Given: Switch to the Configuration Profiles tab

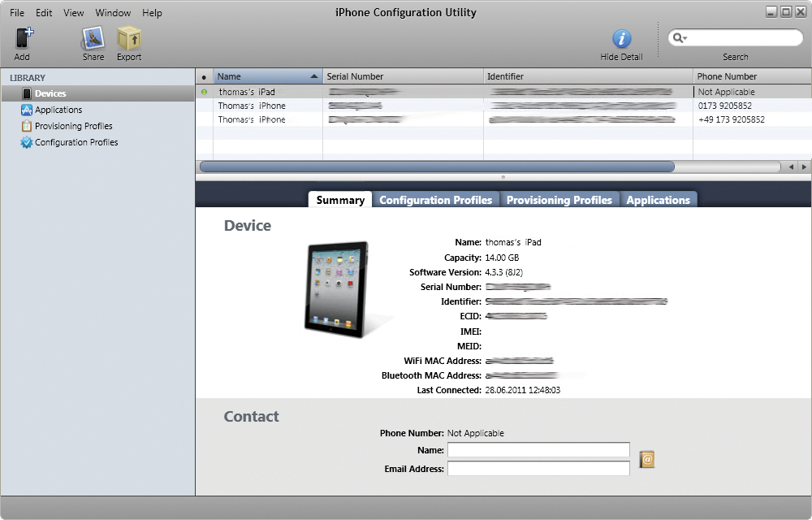Looking at the screenshot, I should [435, 199].
